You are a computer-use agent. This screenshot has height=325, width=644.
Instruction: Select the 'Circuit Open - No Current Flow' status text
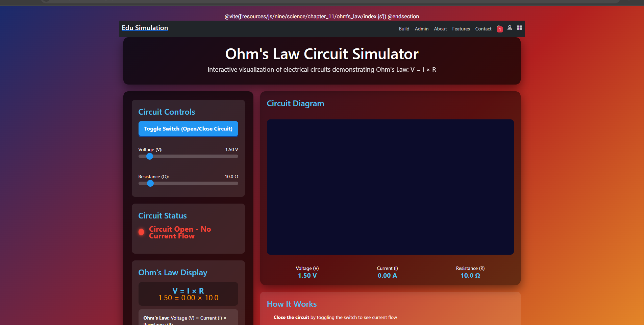tap(180, 232)
